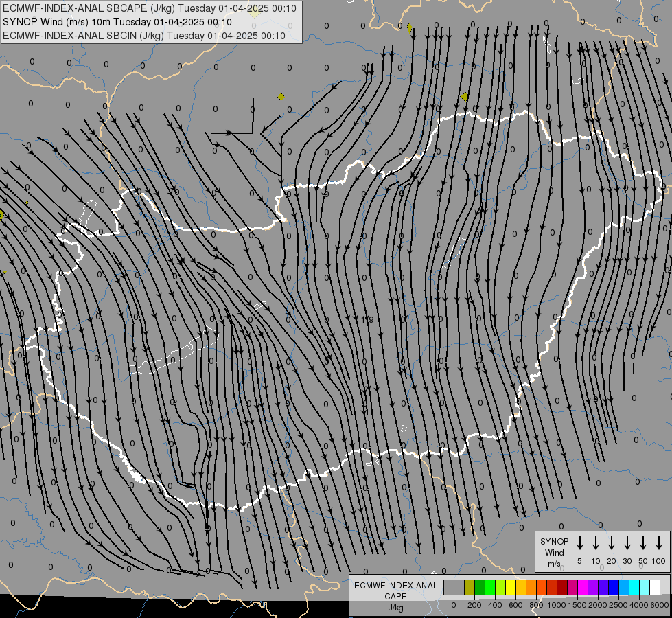The height and width of the screenshot is (618, 672).
Task: Click the 50 m/s wind arrow in the legend
Action: tap(643, 543)
